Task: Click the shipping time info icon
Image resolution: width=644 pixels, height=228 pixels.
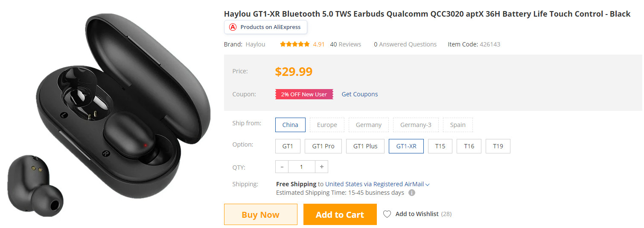Action: click(x=412, y=193)
